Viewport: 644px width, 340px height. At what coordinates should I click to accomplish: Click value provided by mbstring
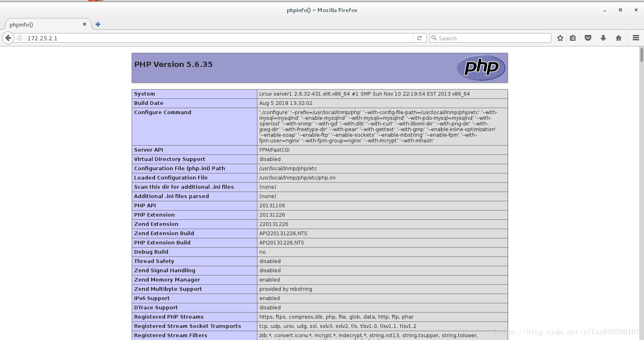point(286,289)
